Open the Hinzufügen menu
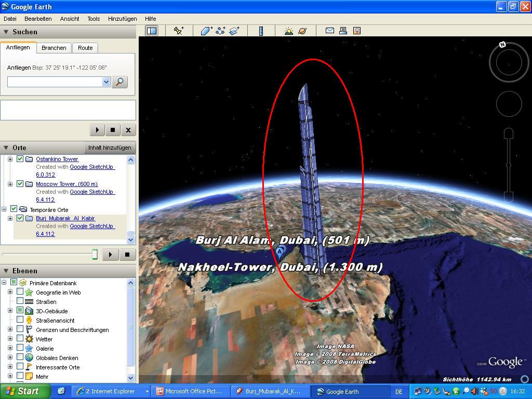 point(123,19)
